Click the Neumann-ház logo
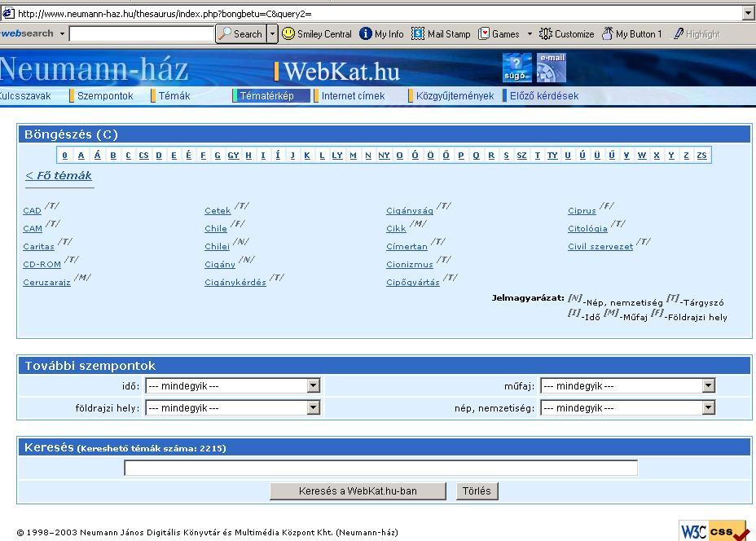This screenshot has height=541, width=756. click(94, 69)
